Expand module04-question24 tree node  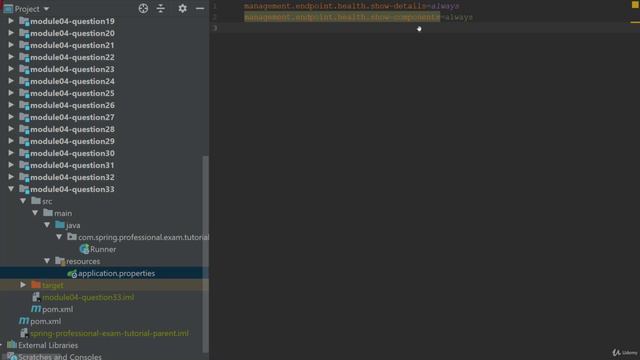click(x=11, y=81)
